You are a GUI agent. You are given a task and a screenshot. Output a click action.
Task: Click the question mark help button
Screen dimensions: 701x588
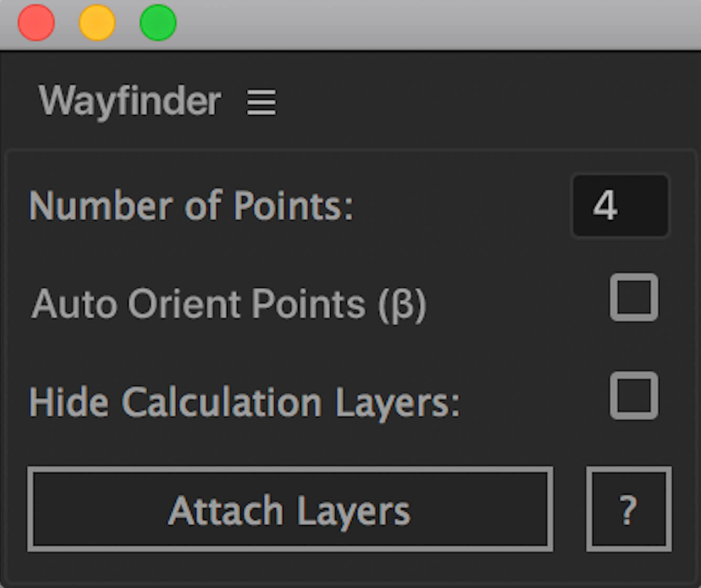point(629,509)
